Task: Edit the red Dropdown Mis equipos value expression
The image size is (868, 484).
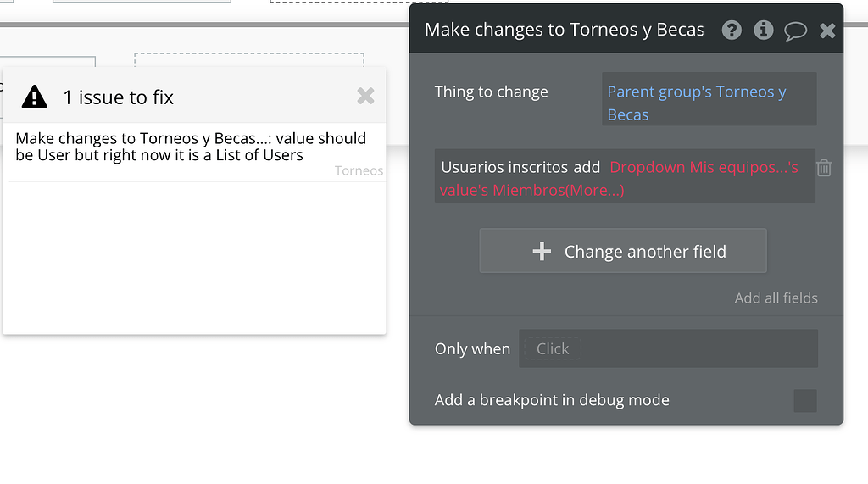Action: [x=704, y=168]
